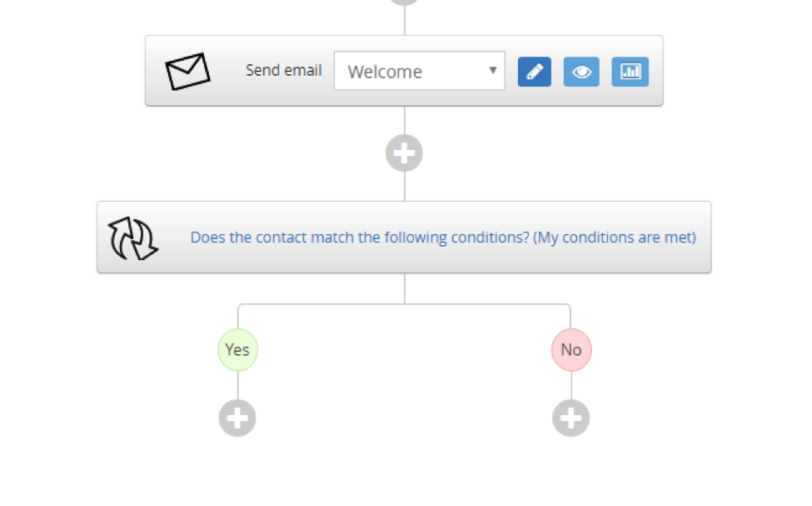Edit the Welcome email with pencil button
The height and width of the screenshot is (506, 812).
pos(535,72)
